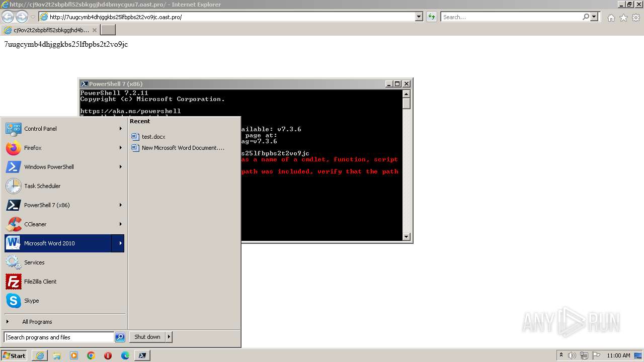
Task: Select PowerShell window in the taskbar
Action: 142,355
